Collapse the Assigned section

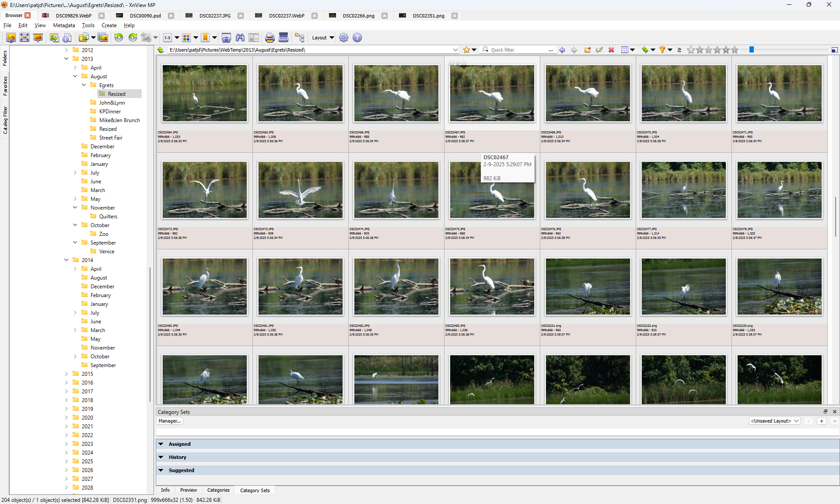(161, 444)
